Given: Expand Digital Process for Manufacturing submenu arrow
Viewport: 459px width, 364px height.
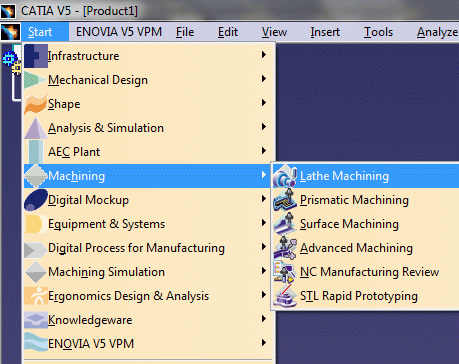Looking at the screenshot, I should click(264, 246).
